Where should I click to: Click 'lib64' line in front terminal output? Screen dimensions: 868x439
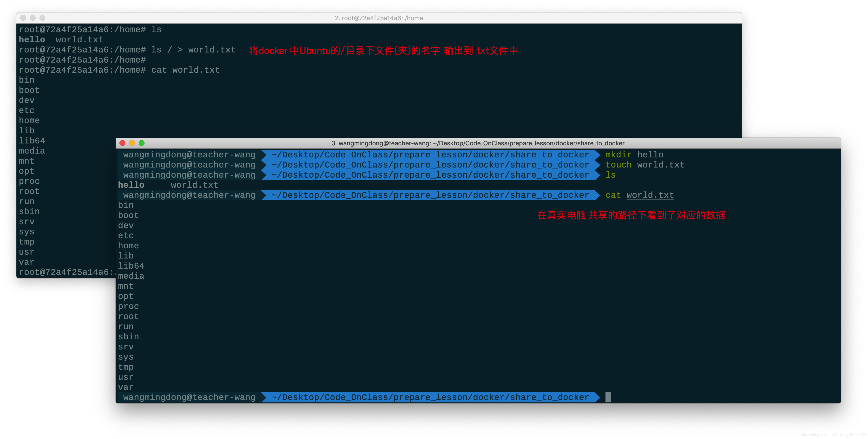pyautogui.click(x=131, y=266)
